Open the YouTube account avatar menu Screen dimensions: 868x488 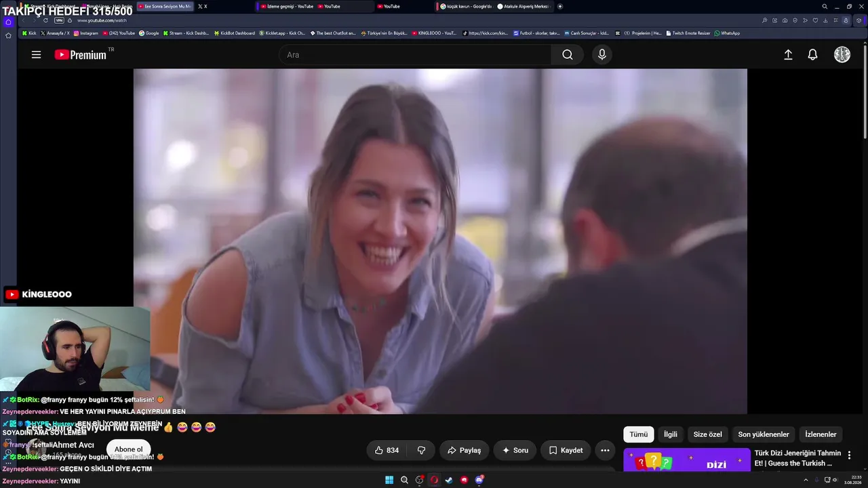click(842, 55)
